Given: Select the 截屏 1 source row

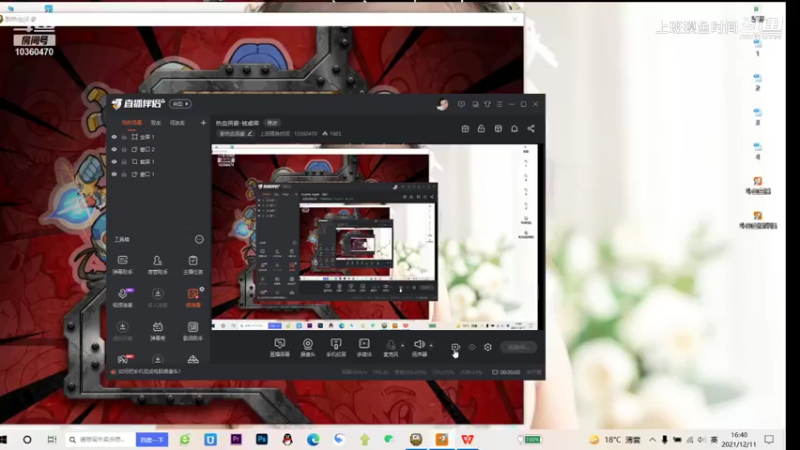Looking at the screenshot, I should click(x=158, y=162).
